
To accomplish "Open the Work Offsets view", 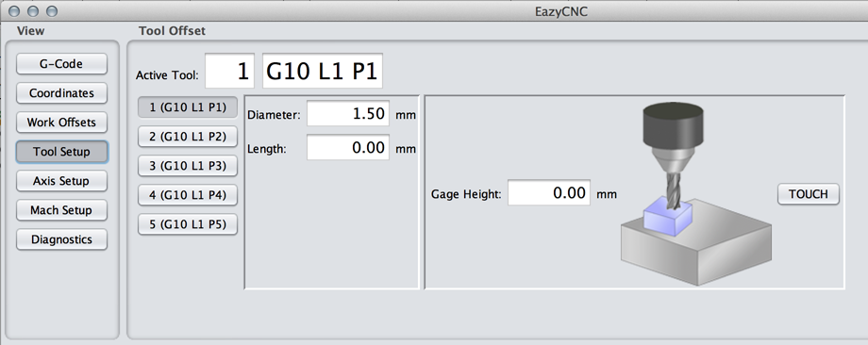I will (61, 123).
